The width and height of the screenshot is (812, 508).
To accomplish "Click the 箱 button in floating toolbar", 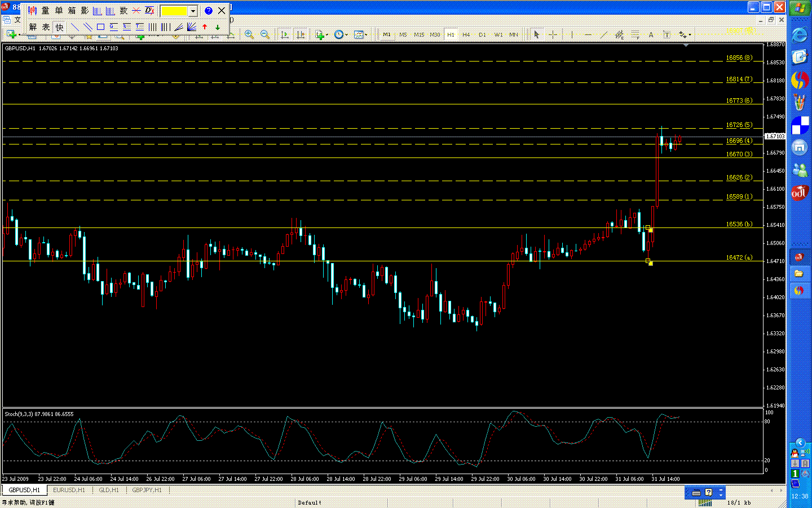I will click(72, 11).
